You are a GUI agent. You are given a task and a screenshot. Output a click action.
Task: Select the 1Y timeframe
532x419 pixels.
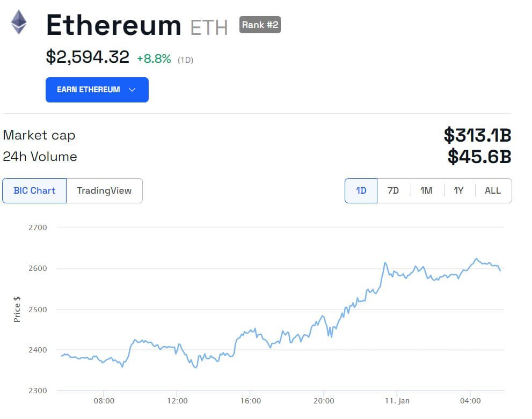pyautogui.click(x=459, y=190)
